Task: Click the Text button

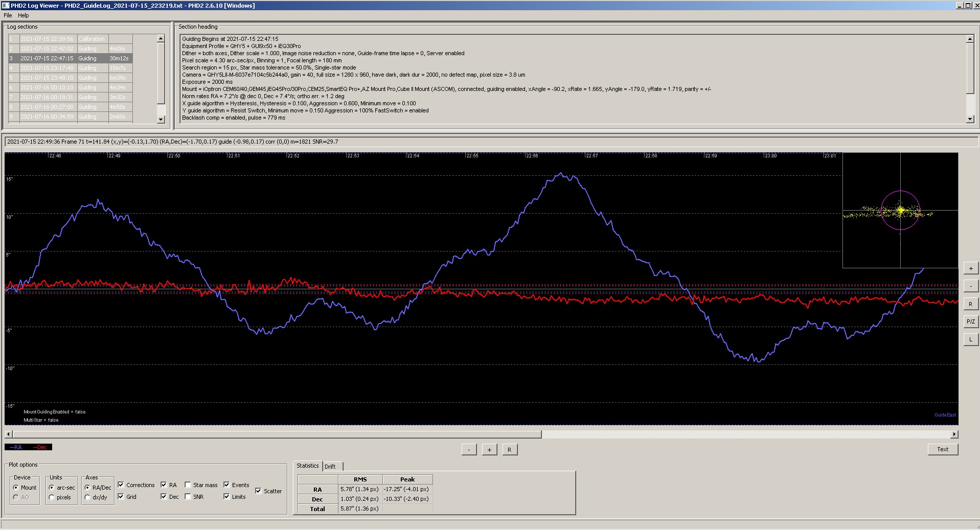Action: point(943,449)
